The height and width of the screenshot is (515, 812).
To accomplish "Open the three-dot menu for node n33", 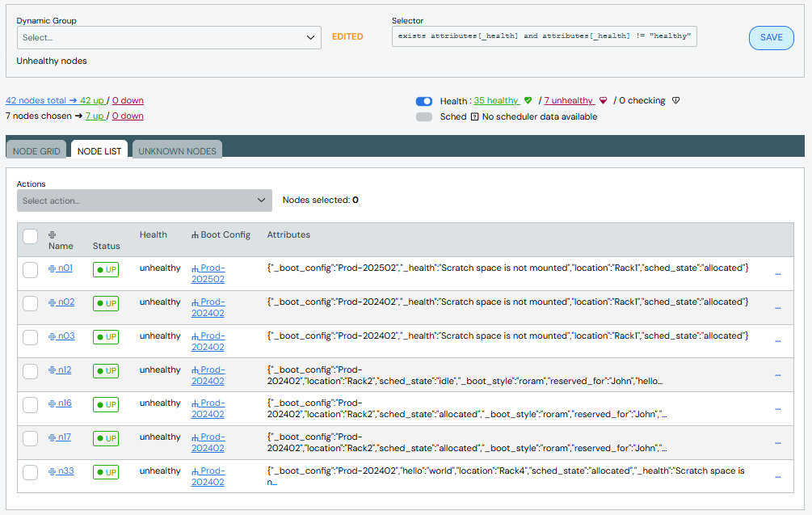I will pos(777,476).
